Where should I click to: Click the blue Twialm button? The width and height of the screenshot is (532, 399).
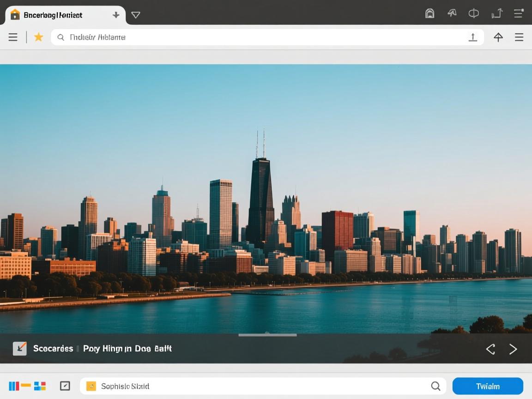487,386
